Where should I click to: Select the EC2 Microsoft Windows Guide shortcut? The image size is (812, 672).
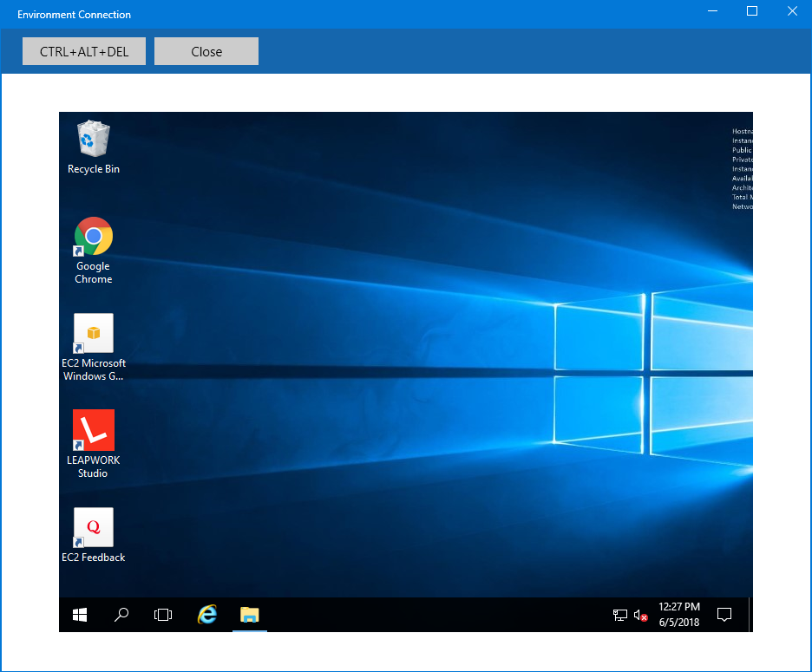coord(94,346)
